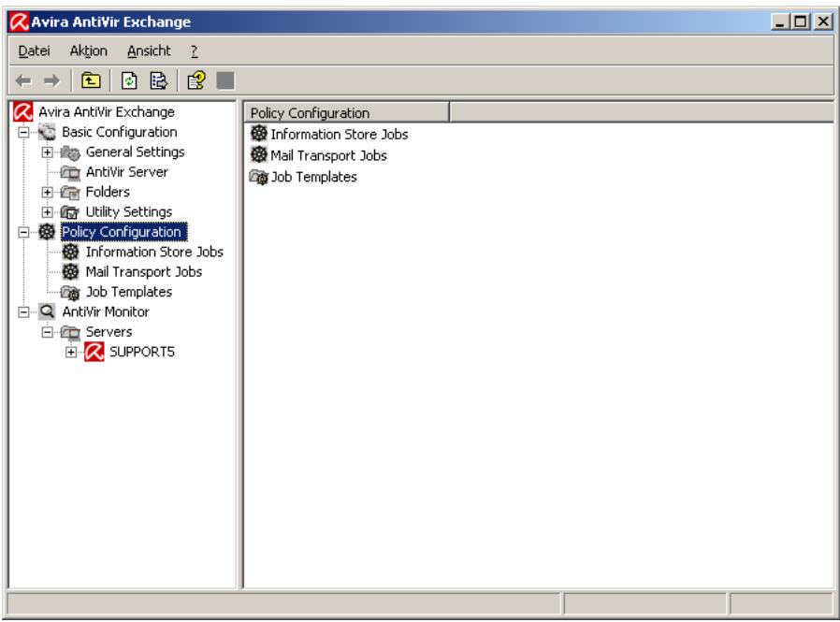Click the Export list toolbar icon
This screenshot has height=622, width=840.
pyautogui.click(x=159, y=80)
